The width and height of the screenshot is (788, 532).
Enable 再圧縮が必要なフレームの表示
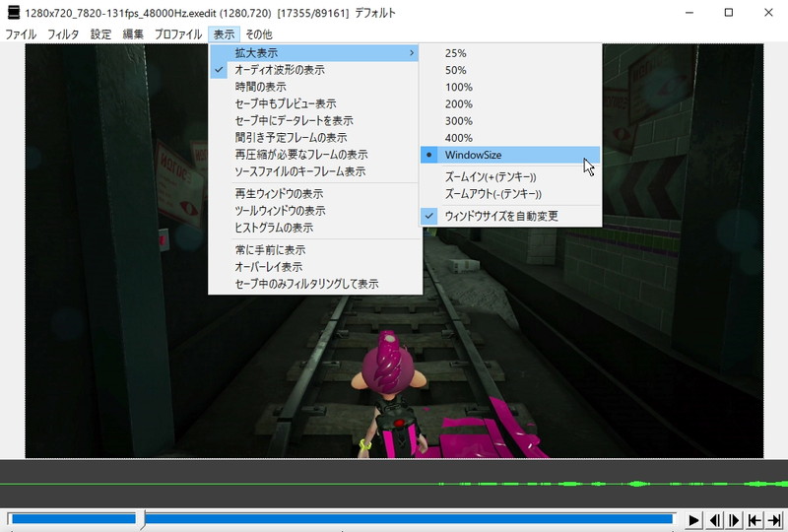[x=314, y=155]
